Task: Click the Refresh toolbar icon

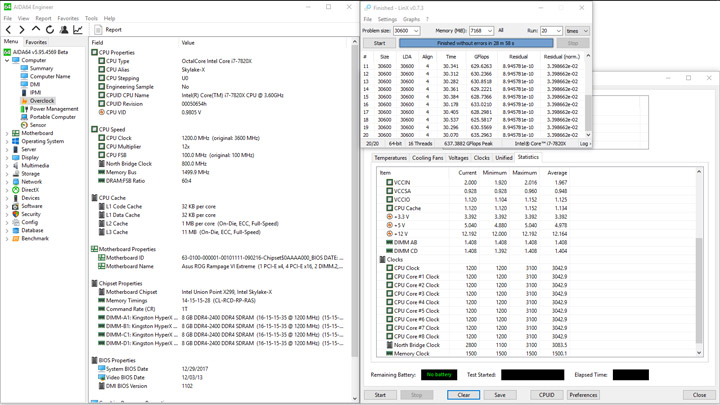Action: [x=49, y=30]
